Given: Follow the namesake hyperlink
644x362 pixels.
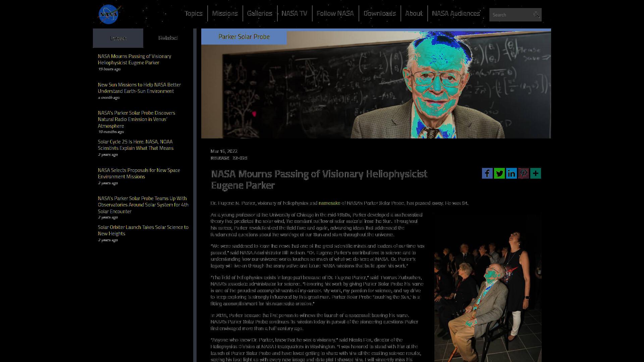Looking at the screenshot, I should pyautogui.click(x=329, y=203).
